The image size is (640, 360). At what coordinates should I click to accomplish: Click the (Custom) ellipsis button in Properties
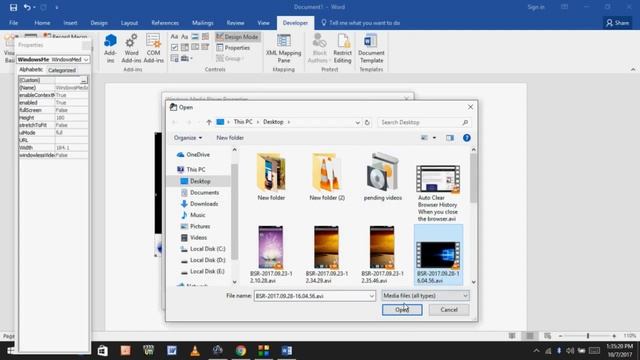coord(83,80)
